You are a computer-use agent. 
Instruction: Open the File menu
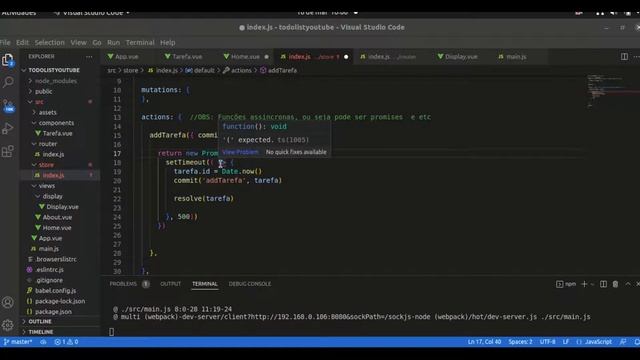[5, 42]
